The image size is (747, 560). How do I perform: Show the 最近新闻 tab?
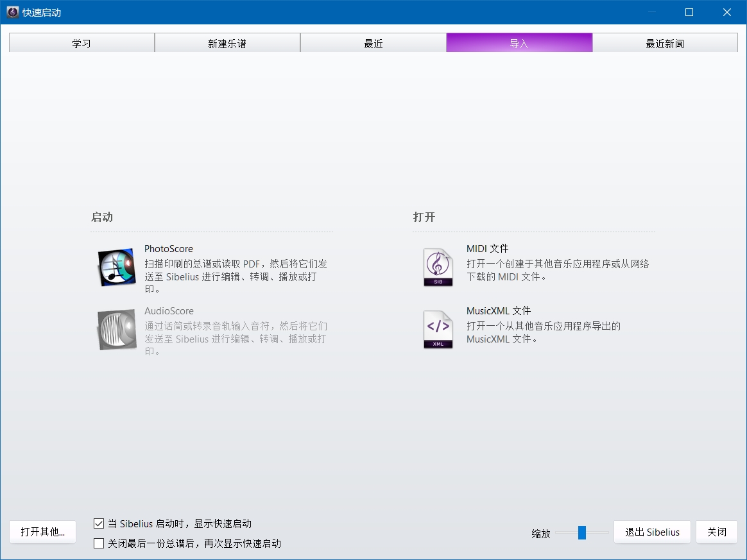click(665, 43)
